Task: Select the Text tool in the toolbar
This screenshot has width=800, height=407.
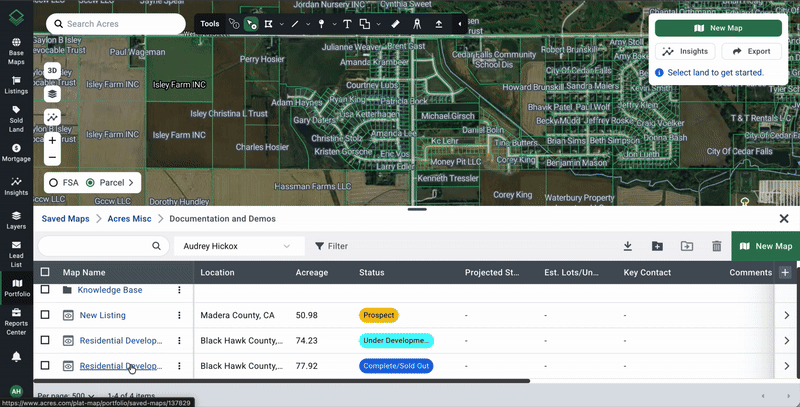Action: (347, 23)
